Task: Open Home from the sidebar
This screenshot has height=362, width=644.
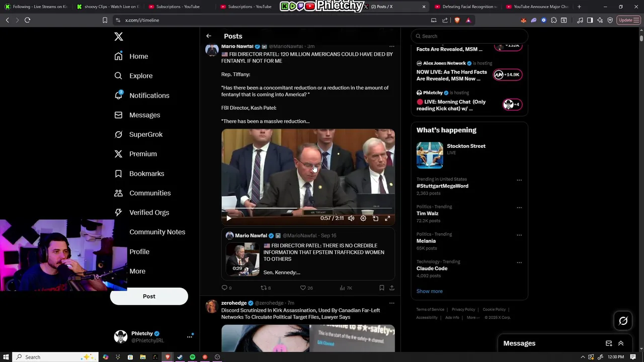Action: [x=131, y=56]
